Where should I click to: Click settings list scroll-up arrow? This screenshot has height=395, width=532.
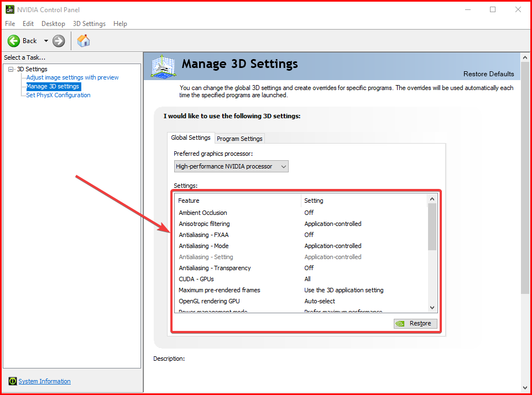click(432, 199)
